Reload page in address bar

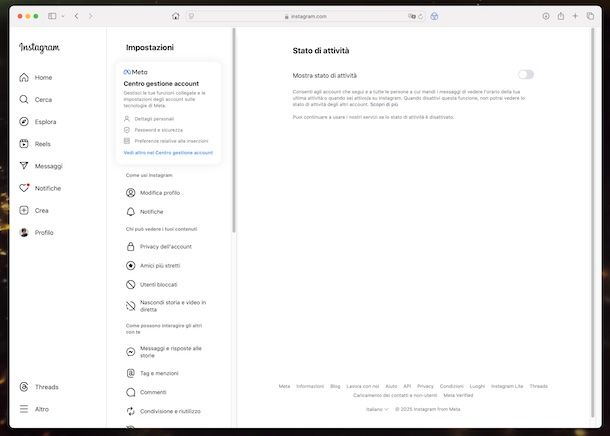click(x=421, y=16)
